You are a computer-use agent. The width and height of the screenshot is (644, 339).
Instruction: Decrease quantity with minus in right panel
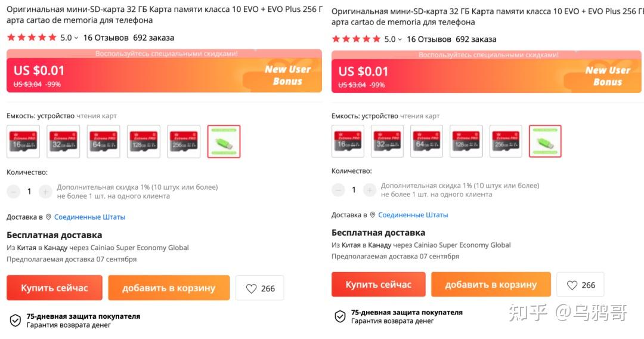click(x=338, y=190)
